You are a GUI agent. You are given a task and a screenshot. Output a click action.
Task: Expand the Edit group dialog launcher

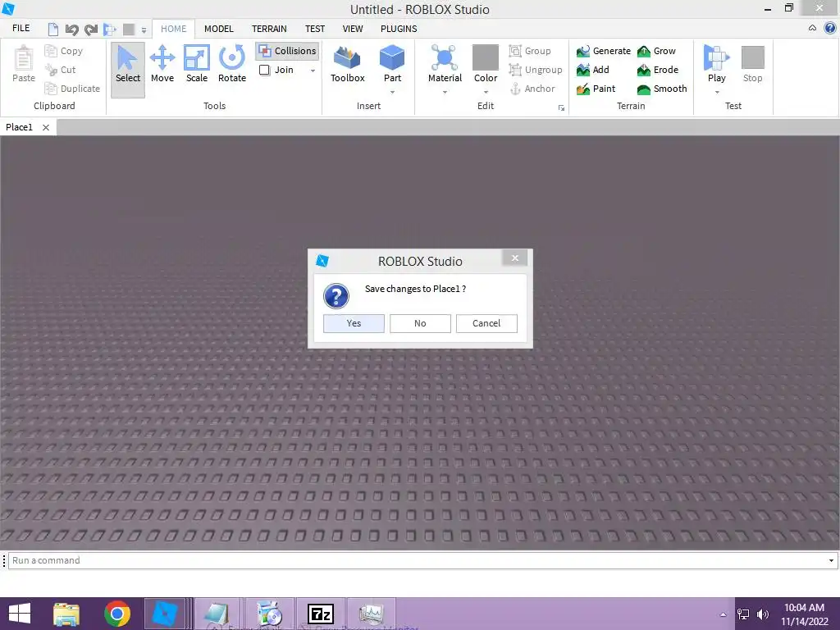coord(561,107)
